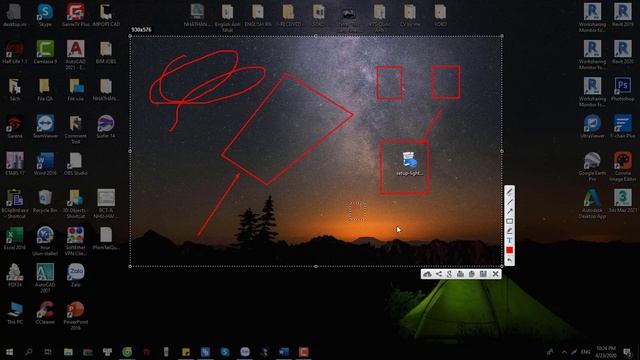
Task: Open the UltraViewer desktop shortcut
Action: [592, 127]
